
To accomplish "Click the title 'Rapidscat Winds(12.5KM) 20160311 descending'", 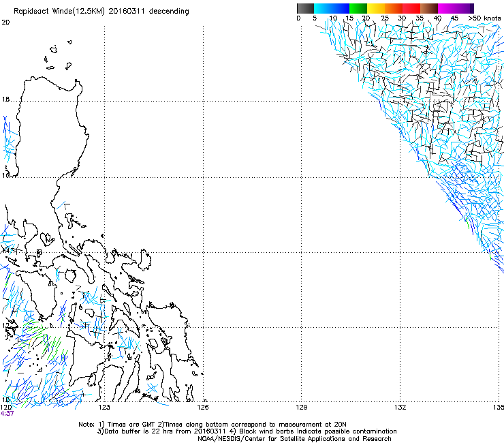I will pos(101,12).
